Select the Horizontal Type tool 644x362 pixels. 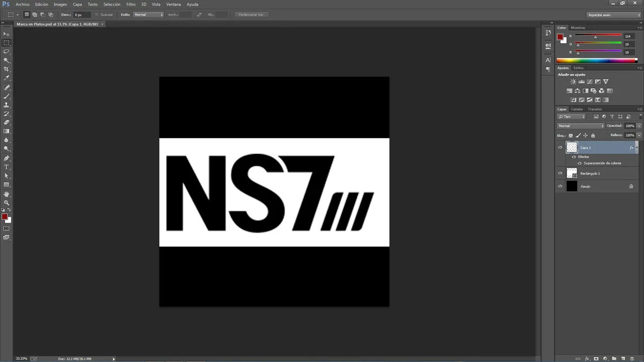(7, 166)
